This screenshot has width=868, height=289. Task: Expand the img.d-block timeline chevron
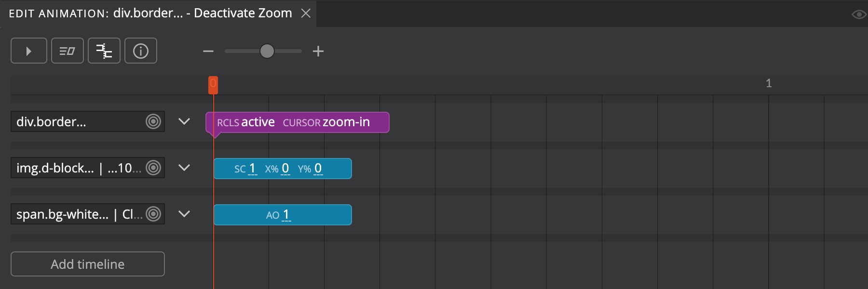point(184,168)
